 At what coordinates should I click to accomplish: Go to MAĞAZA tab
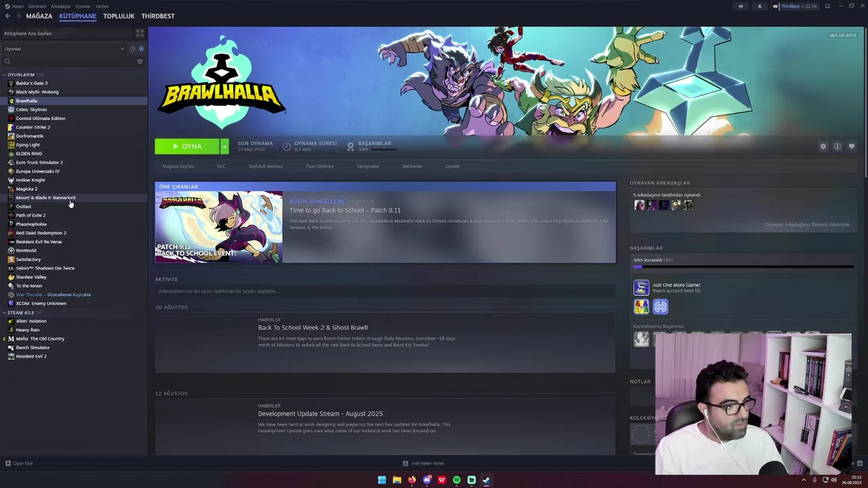(x=39, y=16)
